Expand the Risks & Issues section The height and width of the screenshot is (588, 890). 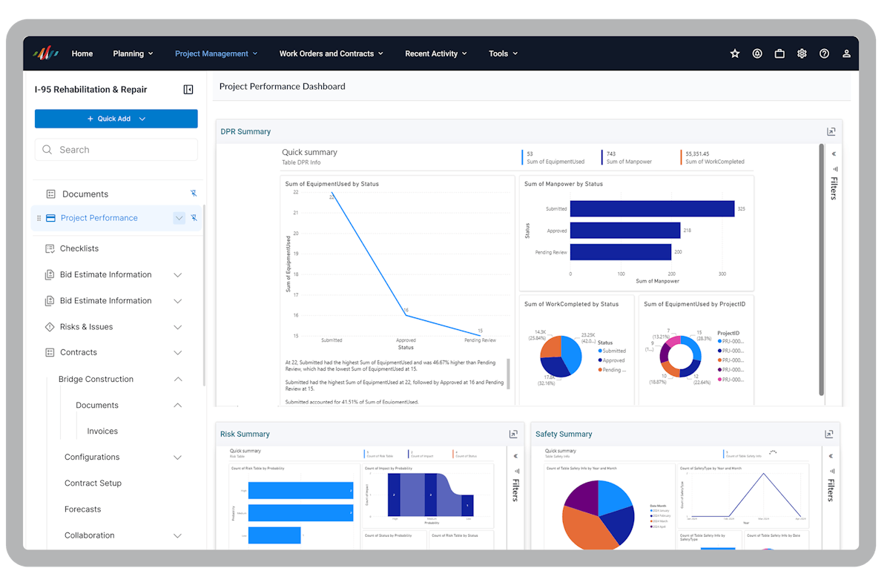pos(177,326)
